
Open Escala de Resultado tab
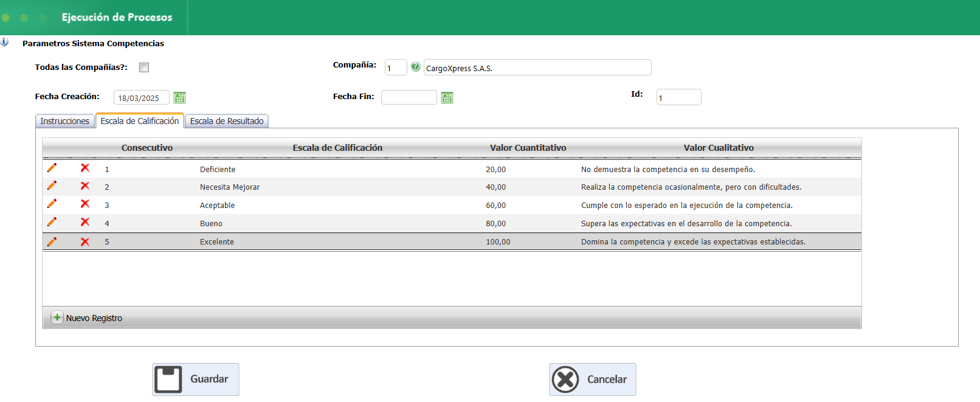click(x=227, y=121)
